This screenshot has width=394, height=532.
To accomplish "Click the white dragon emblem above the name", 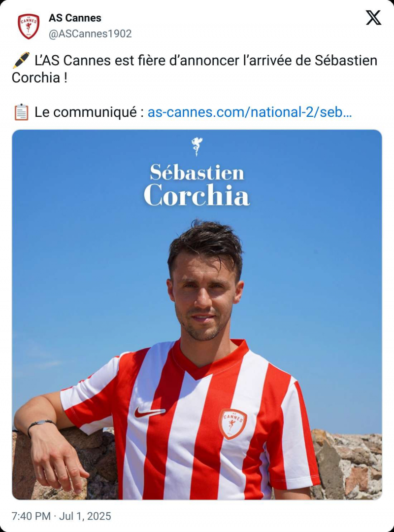I will click(x=197, y=146).
